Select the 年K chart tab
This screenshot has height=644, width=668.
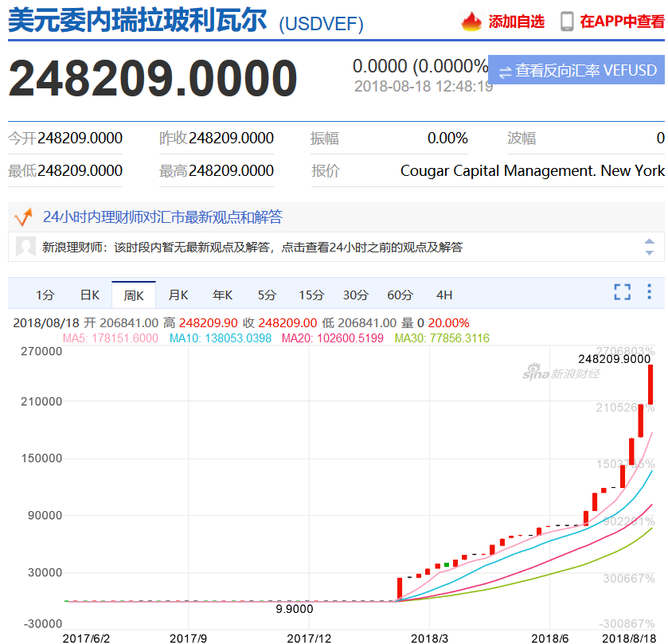222,295
